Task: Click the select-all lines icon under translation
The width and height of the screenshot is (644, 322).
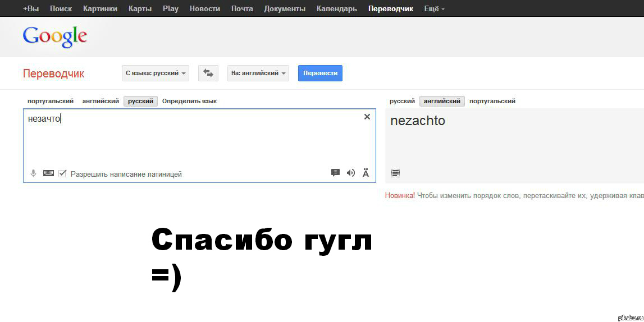Action: coord(395,173)
